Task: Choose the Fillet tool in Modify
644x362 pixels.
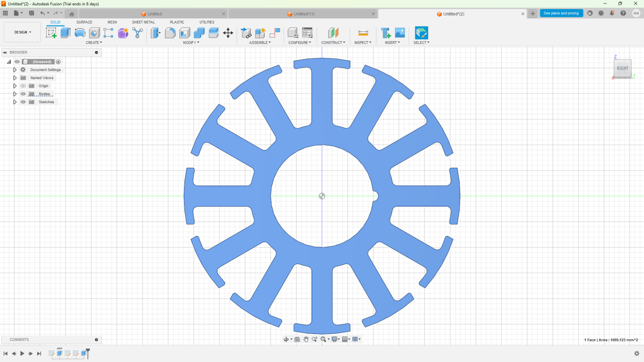Action: pos(170,33)
